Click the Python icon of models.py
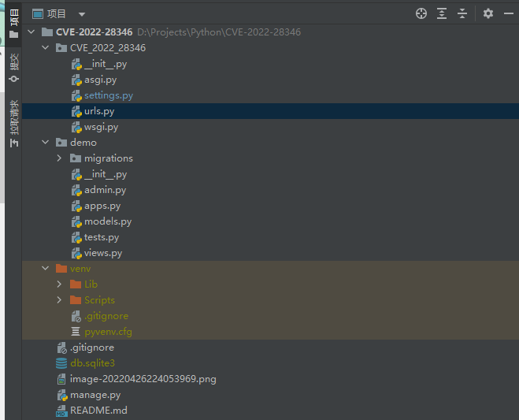Viewport: 519px width, 420px height. point(76,221)
